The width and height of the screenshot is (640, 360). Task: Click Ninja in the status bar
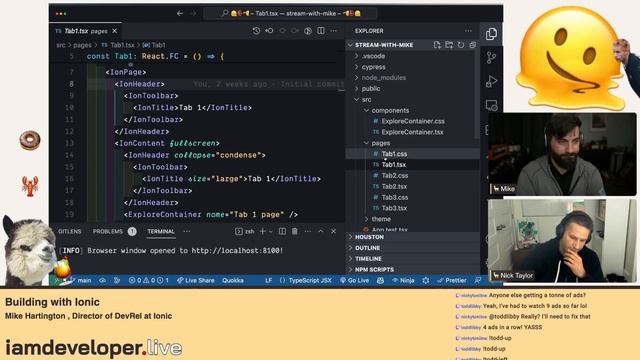pyautogui.click(x=403, y=280)
